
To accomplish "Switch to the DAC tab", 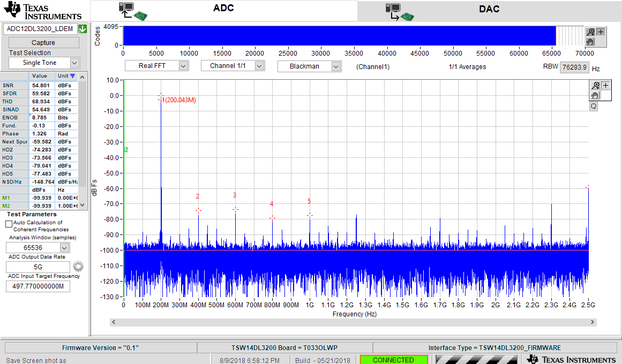I will tap(489, 9).
